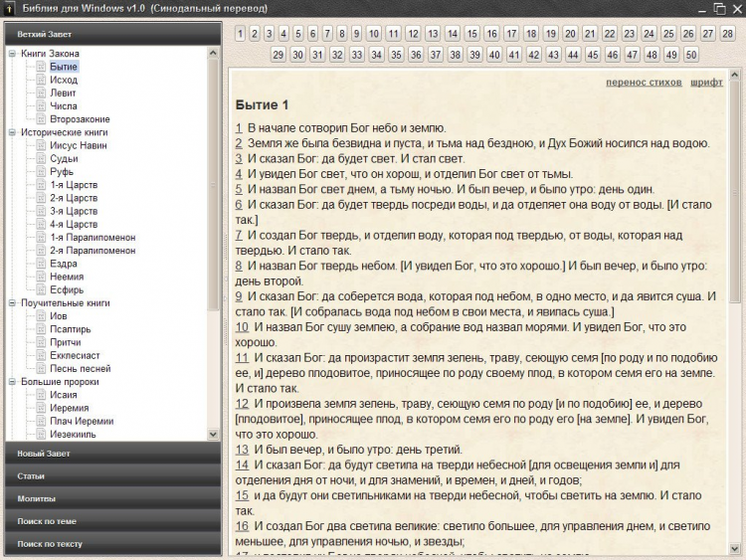The width and height of the screenshot is (746, 560).
Task: Jump to chapter 29
Action: pos(279,55)
